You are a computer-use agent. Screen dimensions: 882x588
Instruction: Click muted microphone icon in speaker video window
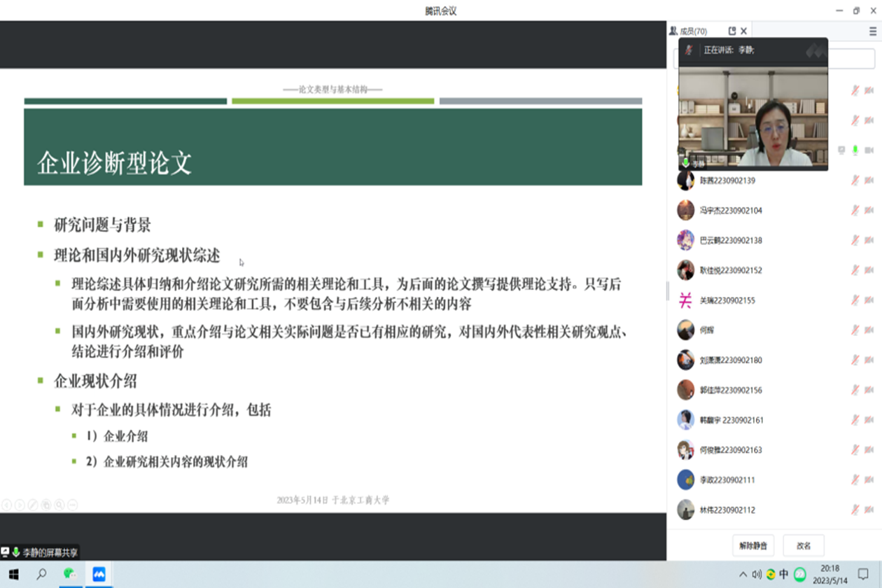(689, 50)
